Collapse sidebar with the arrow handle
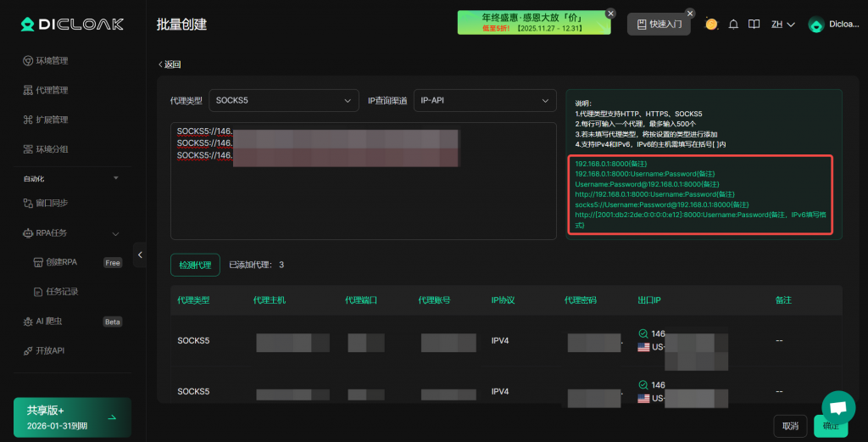 (140, 255)
